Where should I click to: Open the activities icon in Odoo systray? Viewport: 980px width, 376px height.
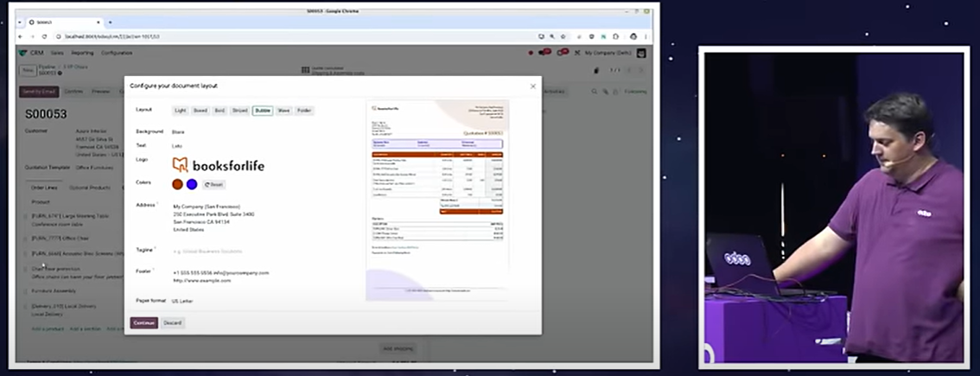tap(563, 54)
